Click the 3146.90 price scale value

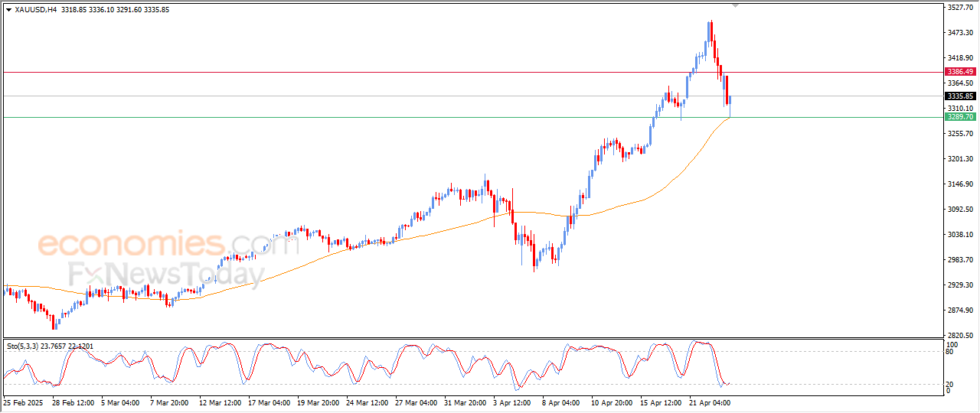click(960, 184)
